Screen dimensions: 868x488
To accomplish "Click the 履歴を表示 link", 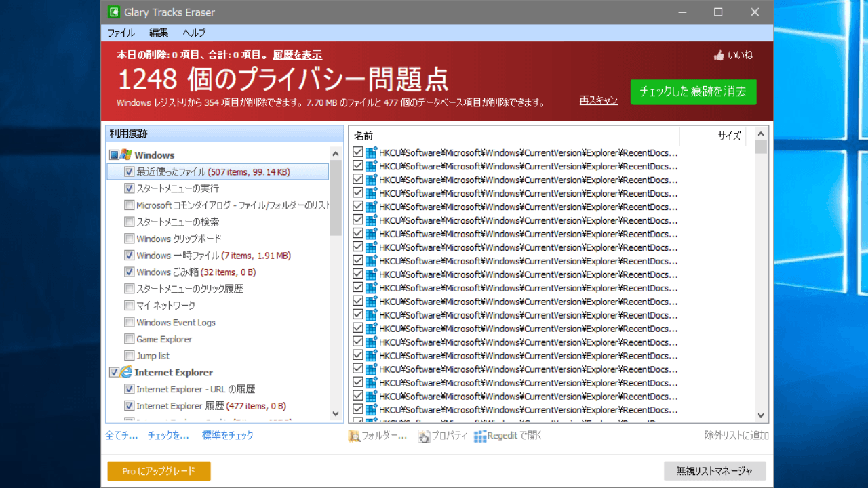I will (298, 55).
